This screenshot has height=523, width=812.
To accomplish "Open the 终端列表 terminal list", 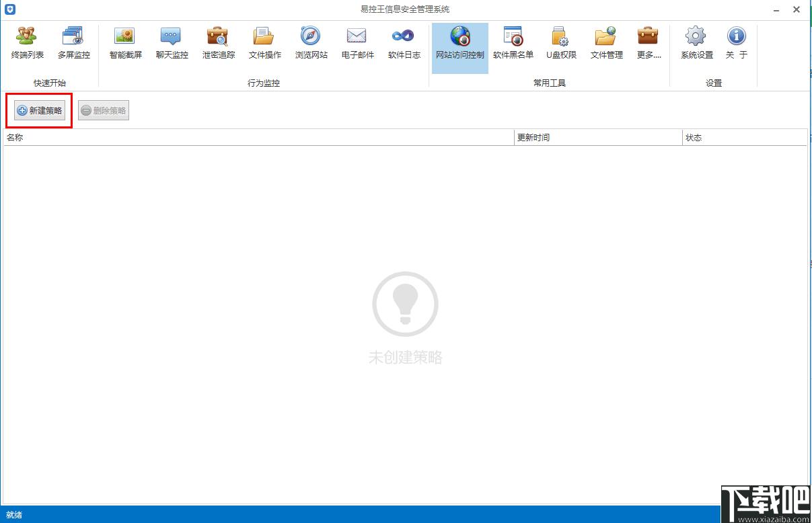I will coord(28,44).
